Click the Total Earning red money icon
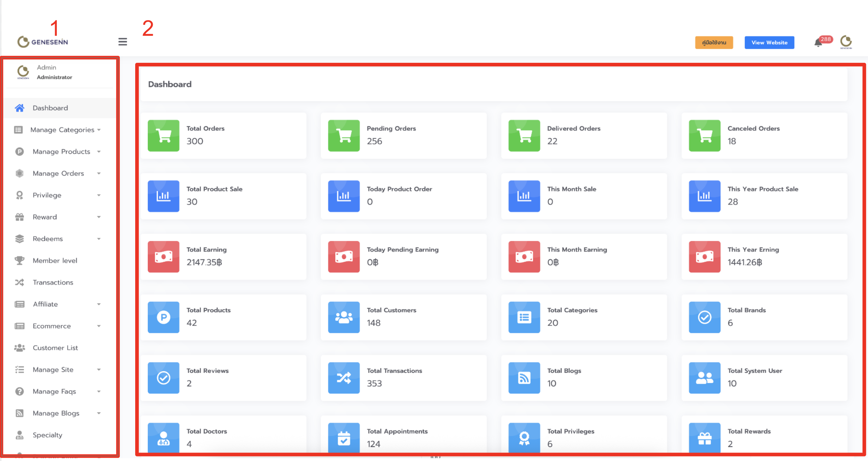Screen dimensions: 868x461 click(x=163, y=257)
